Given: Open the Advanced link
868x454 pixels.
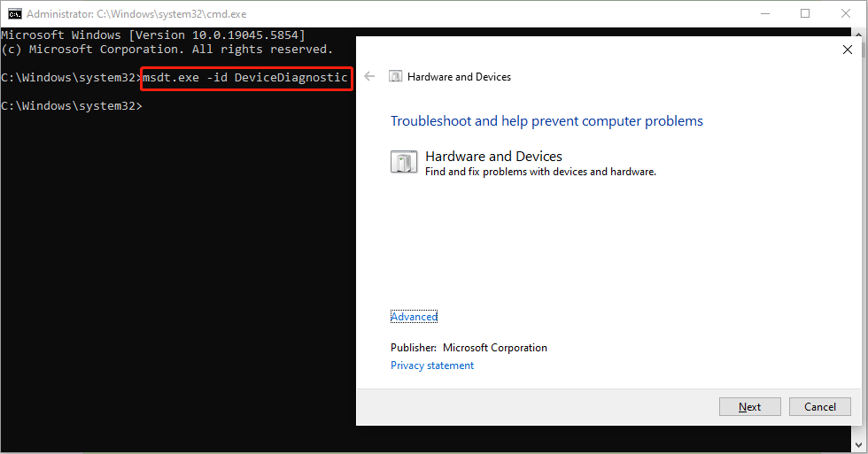Looking at the screenshot, I should pyautogui.click(x=414, y=317).
